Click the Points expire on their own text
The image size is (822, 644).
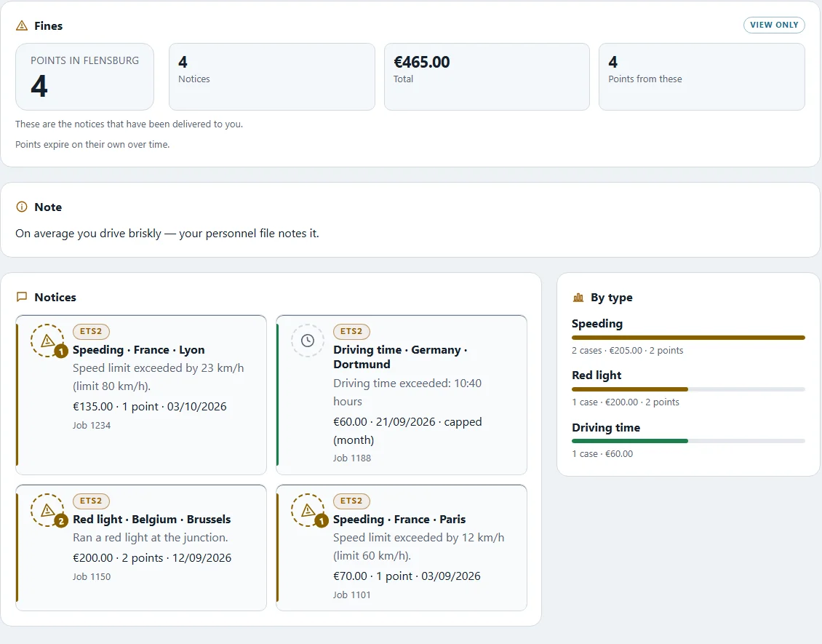tap(92, 144)
